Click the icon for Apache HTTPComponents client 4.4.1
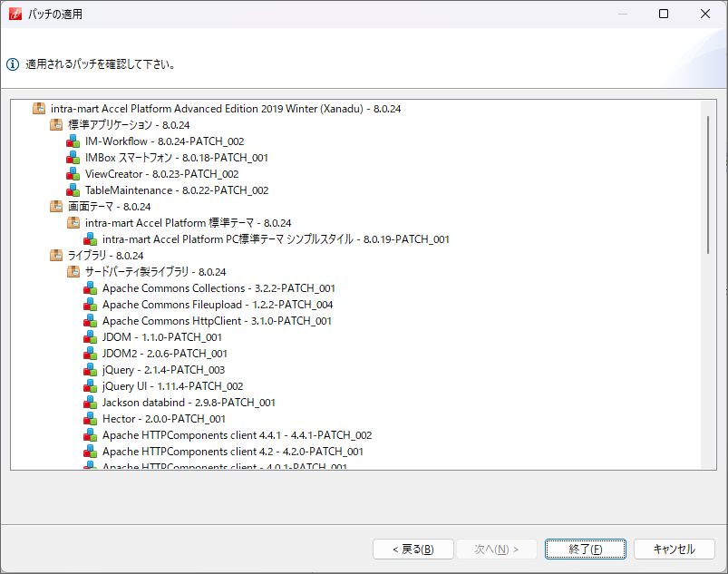 [90, 435]
